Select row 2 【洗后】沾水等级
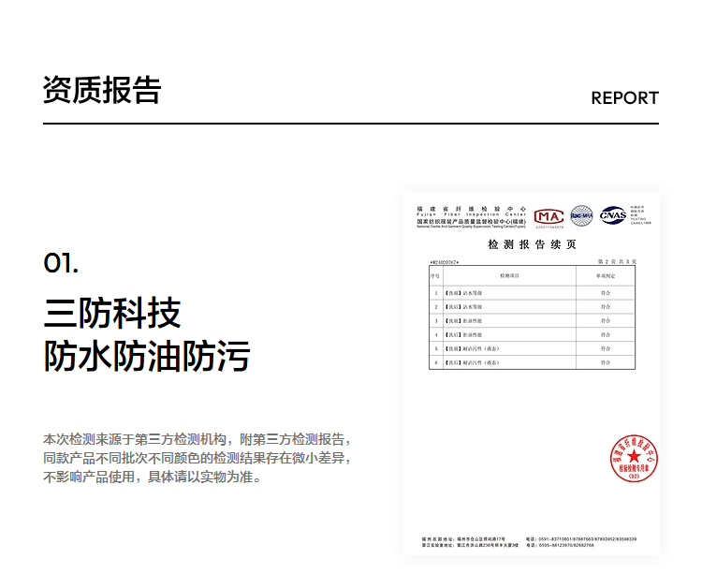Viewport: 702px width, 588px height. coord(532,307)
